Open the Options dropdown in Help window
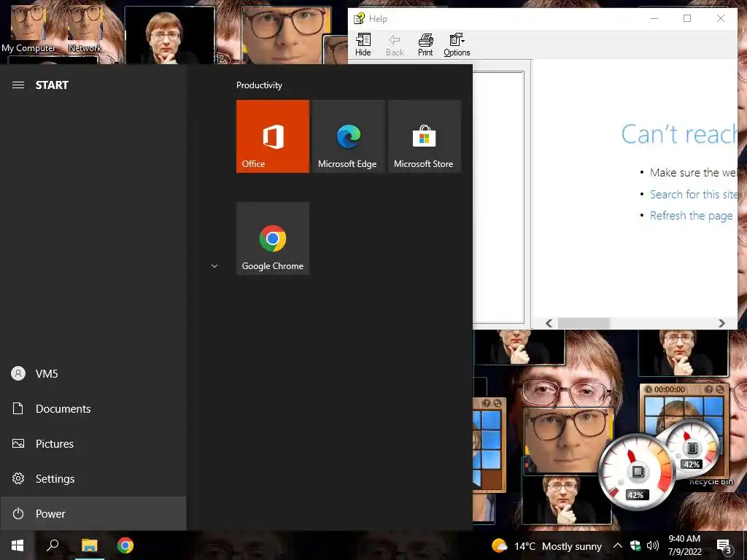747x560 pixels. 457,45
